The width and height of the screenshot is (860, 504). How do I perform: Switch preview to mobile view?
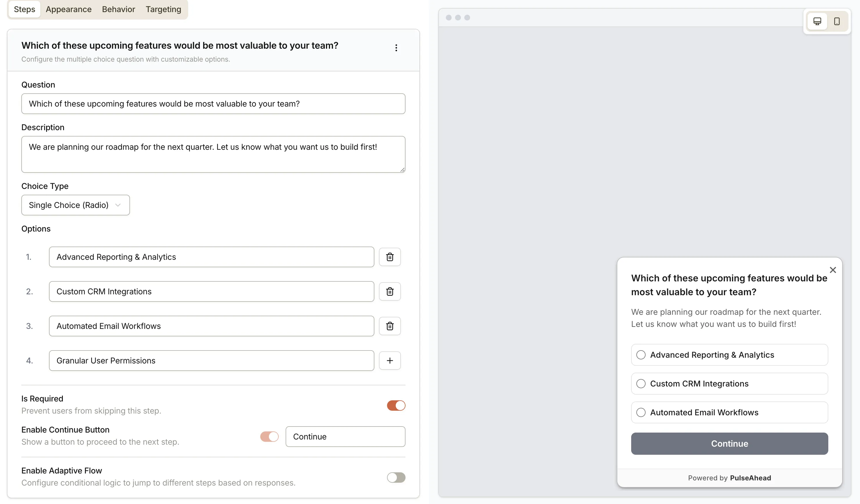pyautogui.click(x=837, y=21)
